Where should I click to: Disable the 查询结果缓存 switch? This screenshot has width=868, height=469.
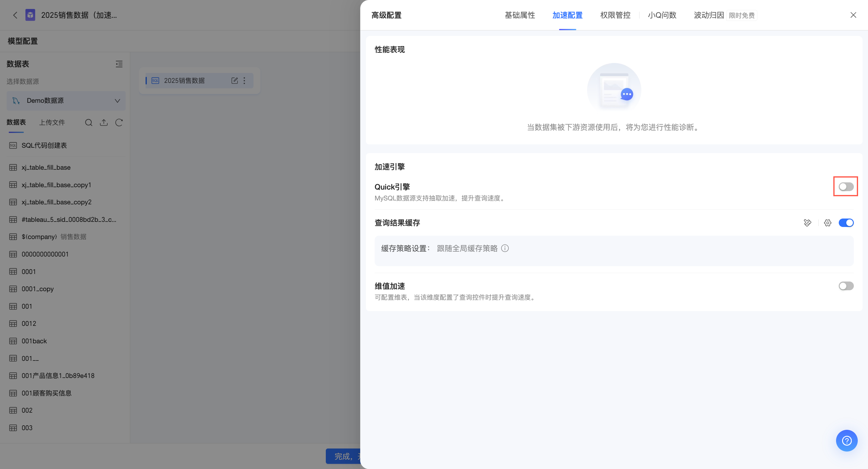(846, 223)
